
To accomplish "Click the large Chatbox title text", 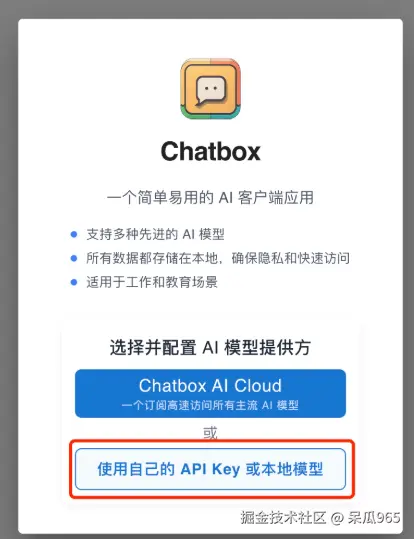I will [210, 151].
